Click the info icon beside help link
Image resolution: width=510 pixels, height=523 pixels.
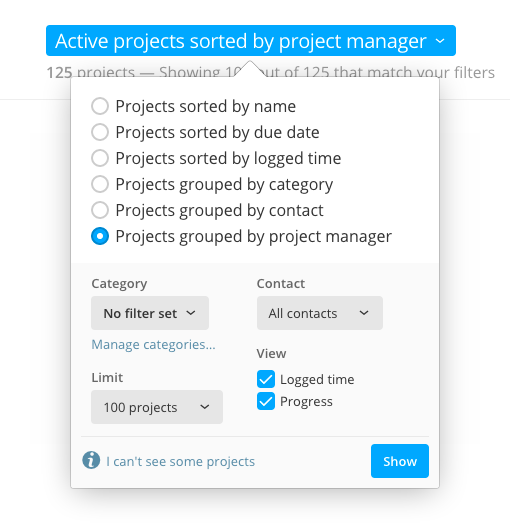[x=91, y=460]
